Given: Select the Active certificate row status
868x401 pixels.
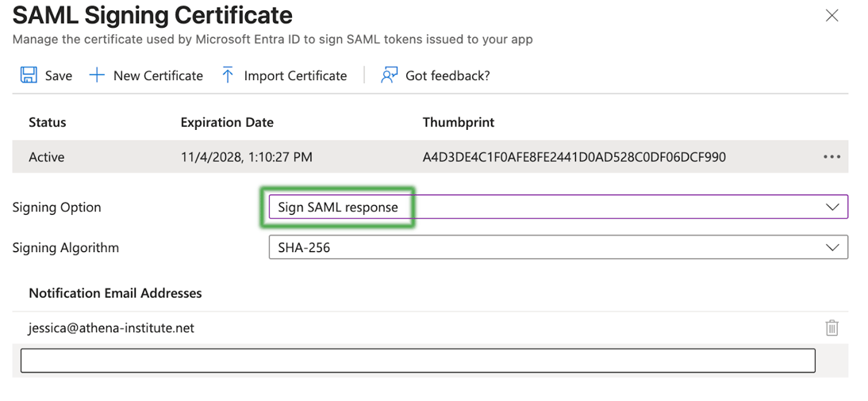Looking at the screenshot, I should [47, 157].
